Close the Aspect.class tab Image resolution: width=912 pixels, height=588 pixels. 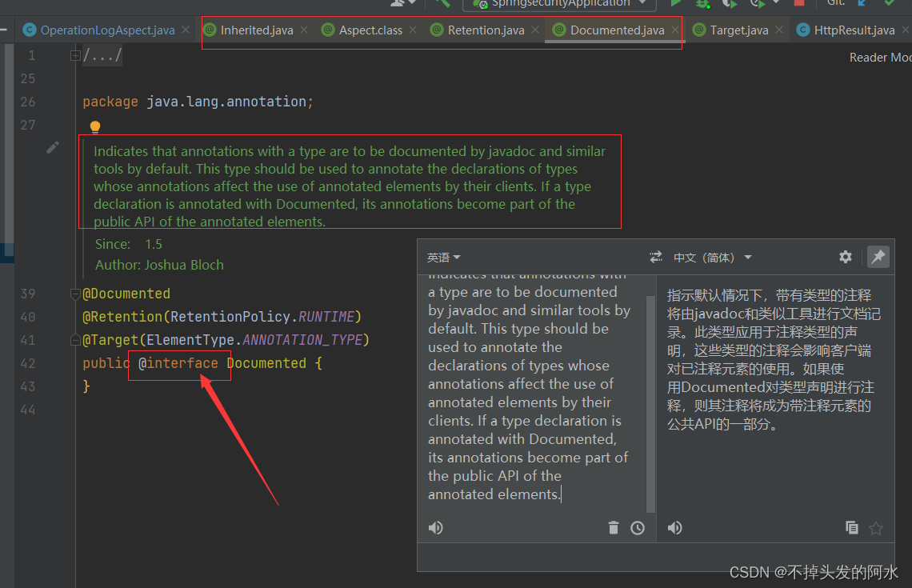pyautogui.click(x=412, y=30)
